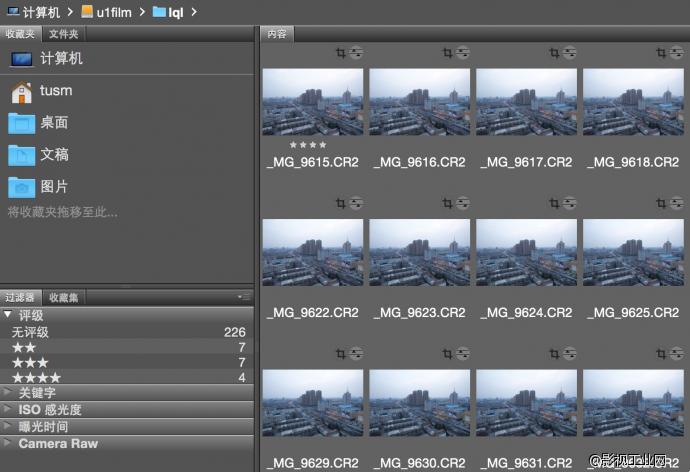The image size is (690, 472).
Task: Select thumbnail _MG_9615.CR2
Action: (313, 102)
